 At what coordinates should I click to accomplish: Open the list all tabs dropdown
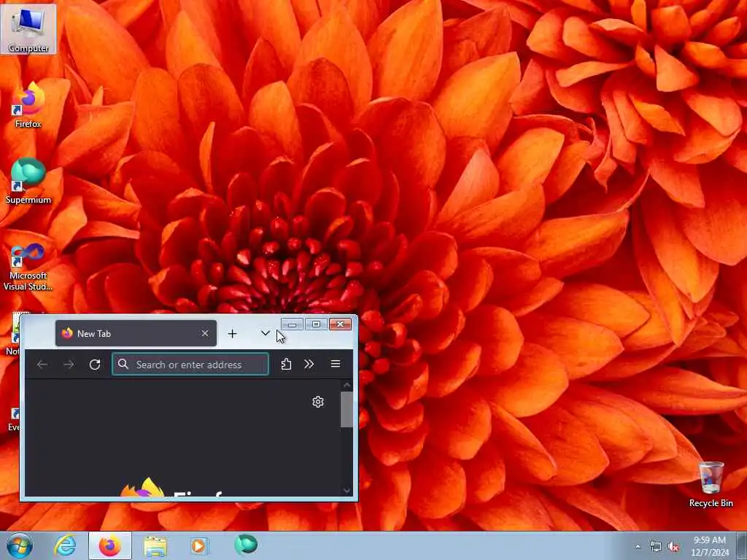pos(266,333)
